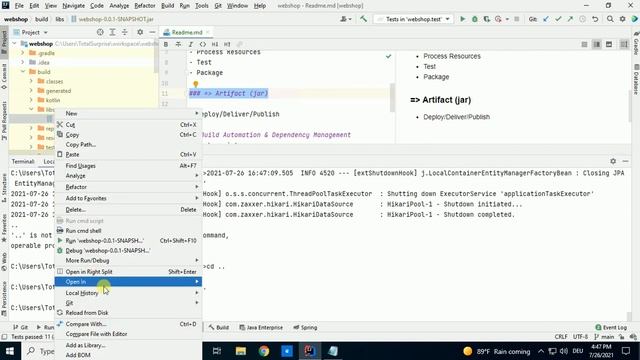The width and height of the screenshot is (640, 360).
Task: Click Select Opened File target icon in Project panel
Action: tap(100, 32)
